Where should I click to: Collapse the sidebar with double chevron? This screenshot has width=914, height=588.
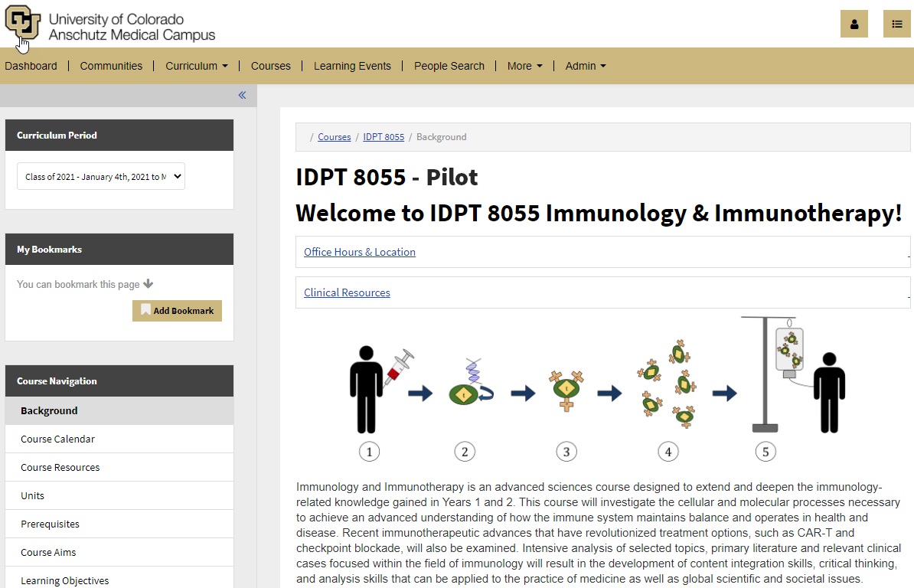tap(242, 96)
